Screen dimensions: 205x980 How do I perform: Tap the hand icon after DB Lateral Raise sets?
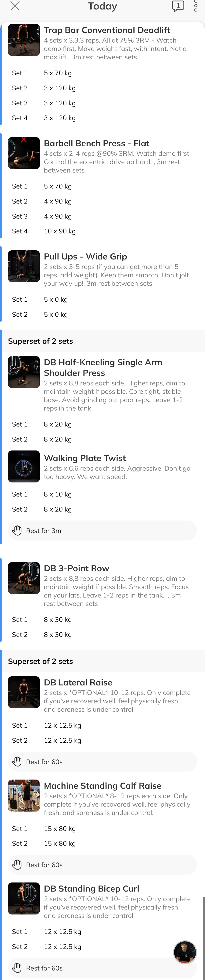[18, 762]
